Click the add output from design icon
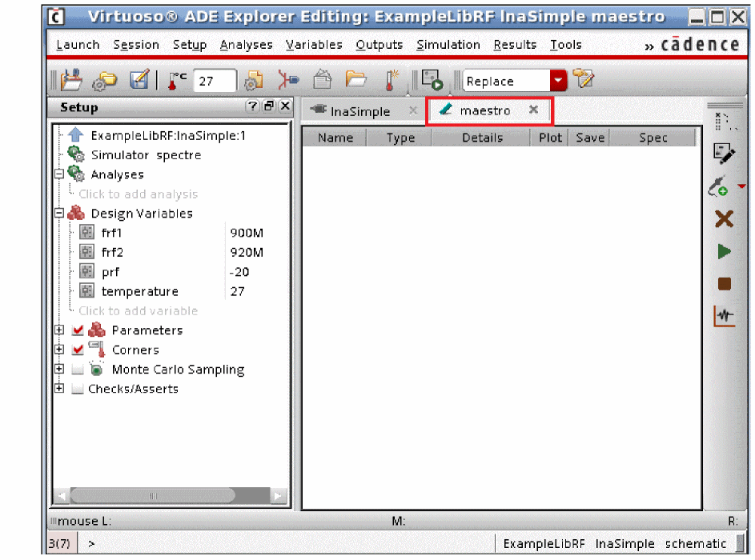The width and height of the screenshot is (755, 560). point(718,186)
